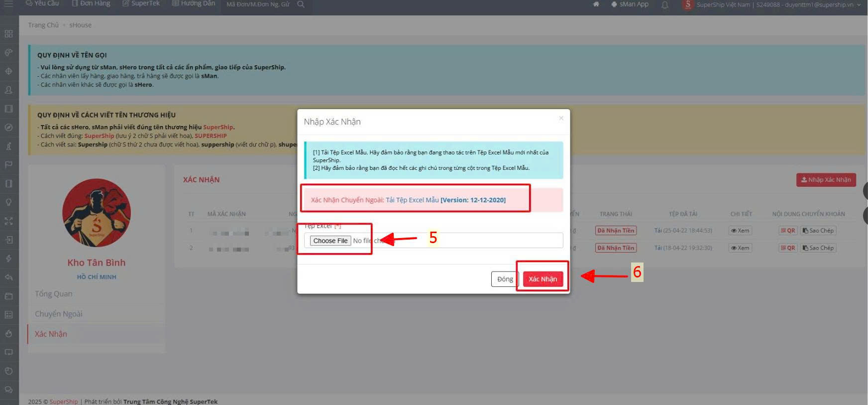The height and width of the screenshot is (405, 868).
Task: Click the calculator icon in left sidebar
Action: click(x=8, y=315)
